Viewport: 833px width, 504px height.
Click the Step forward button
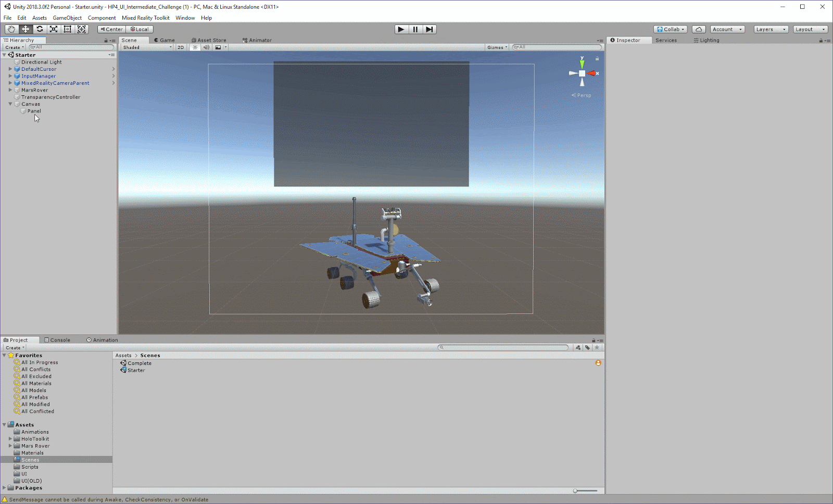tap(429, 29)
